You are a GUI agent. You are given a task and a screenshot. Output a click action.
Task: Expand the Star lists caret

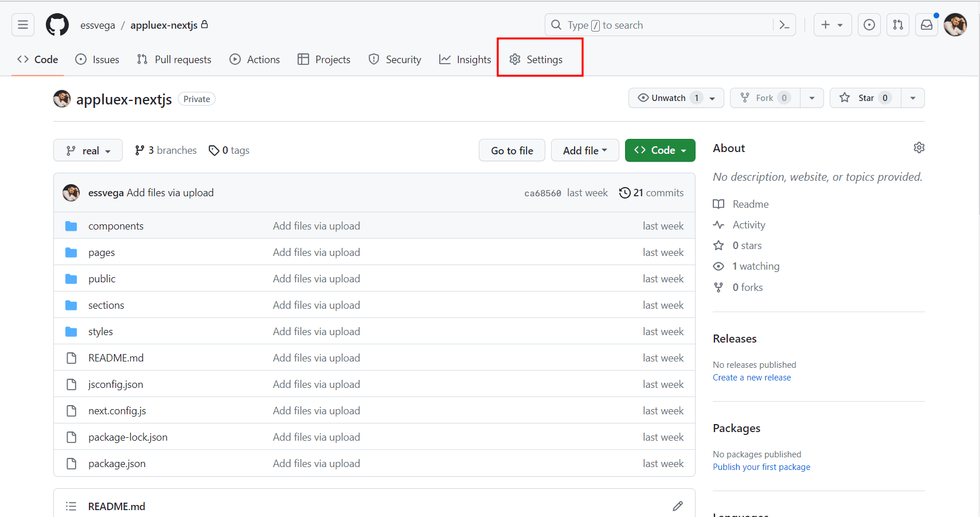click(x=913, y=98)
